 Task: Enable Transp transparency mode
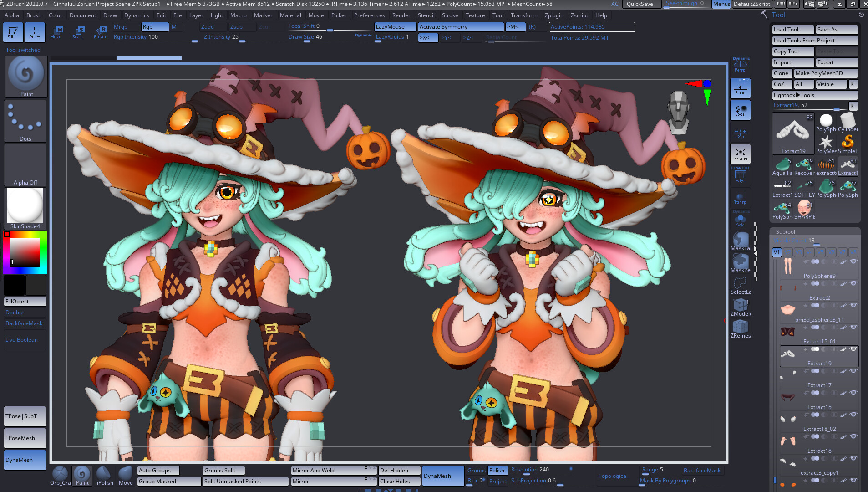coord(740,197)
